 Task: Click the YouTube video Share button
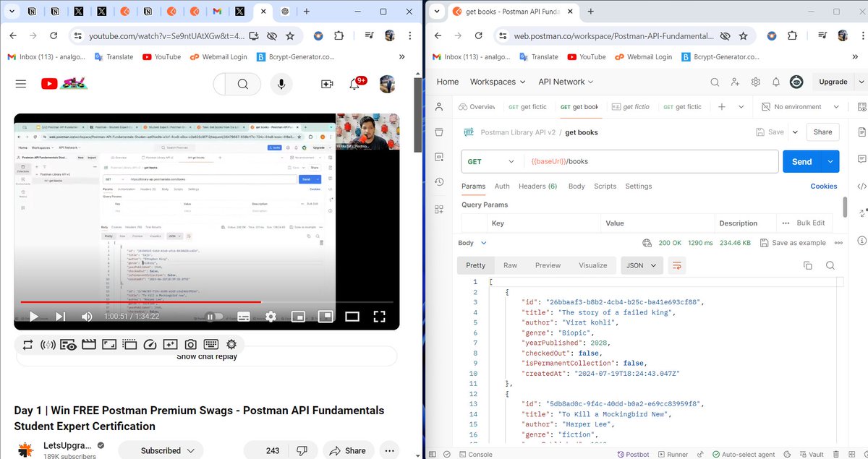(x=346, y=450)
